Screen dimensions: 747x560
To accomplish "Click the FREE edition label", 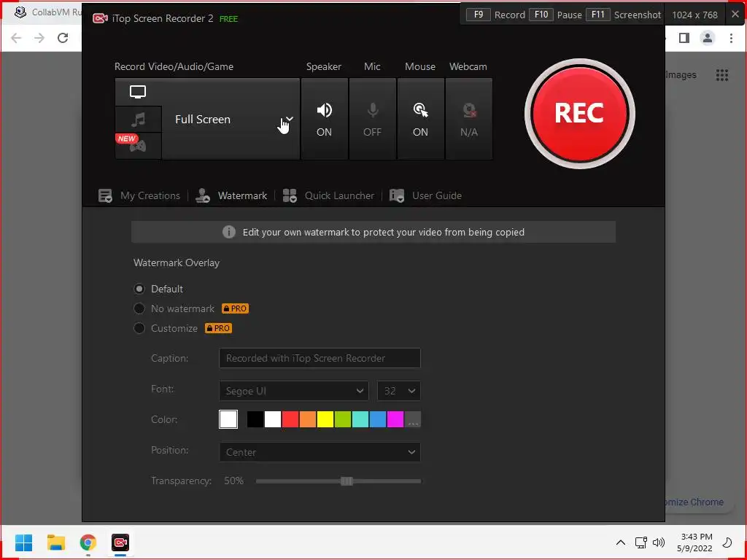I will click(x=228, y=19).
